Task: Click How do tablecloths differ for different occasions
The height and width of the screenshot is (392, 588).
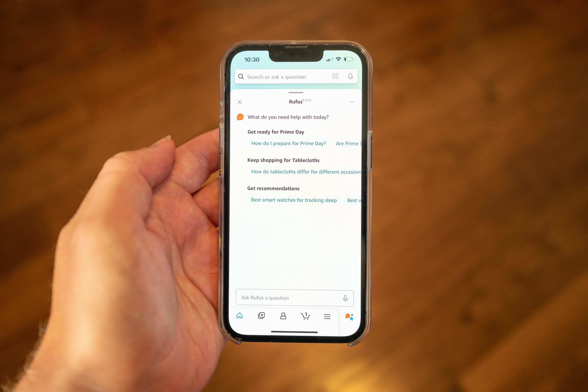Action: click(306, 172)
